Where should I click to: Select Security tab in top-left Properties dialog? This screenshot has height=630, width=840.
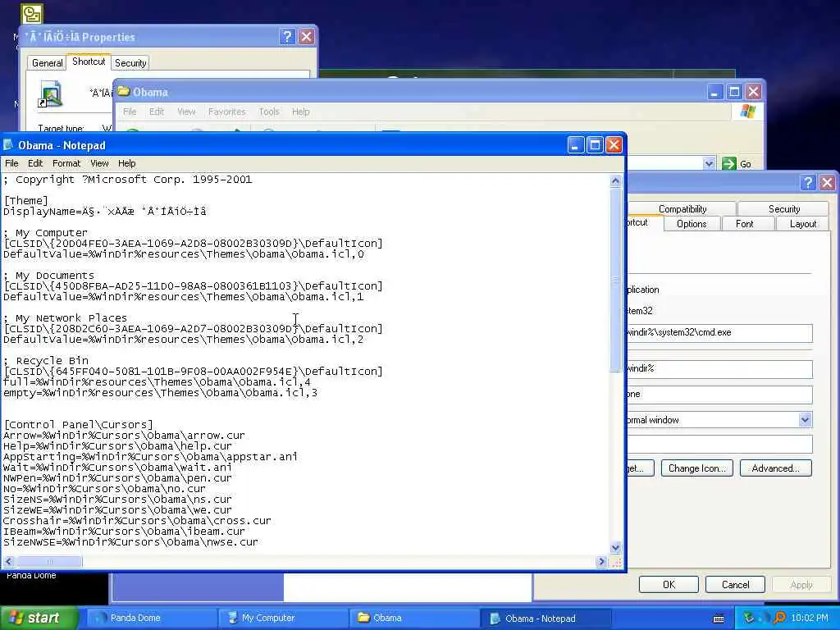(130, 63)
